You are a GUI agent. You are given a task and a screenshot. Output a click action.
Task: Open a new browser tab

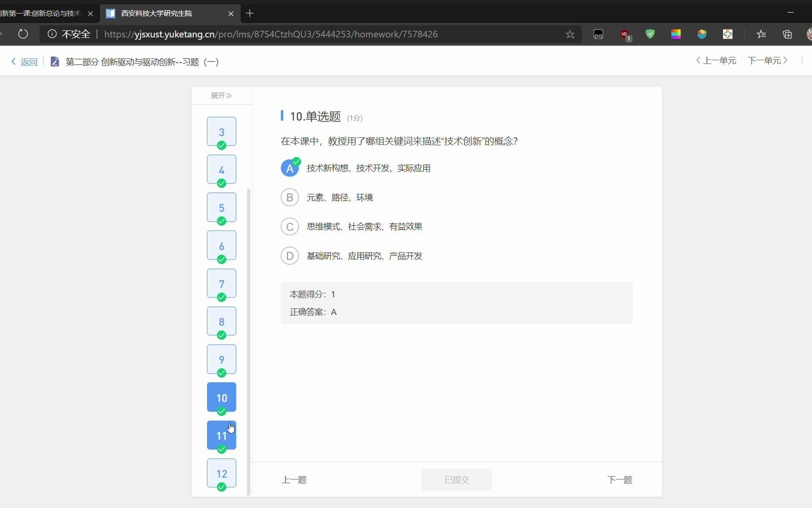(250, 14)
